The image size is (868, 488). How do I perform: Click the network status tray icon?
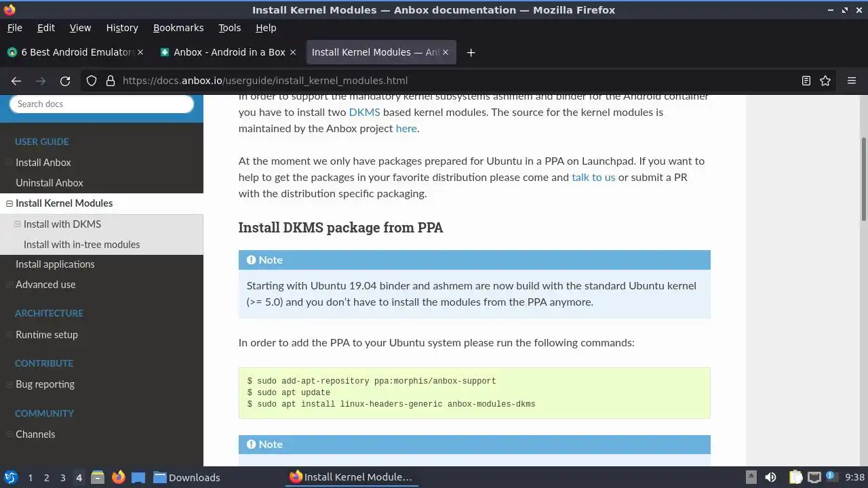(x=814, y=477)
